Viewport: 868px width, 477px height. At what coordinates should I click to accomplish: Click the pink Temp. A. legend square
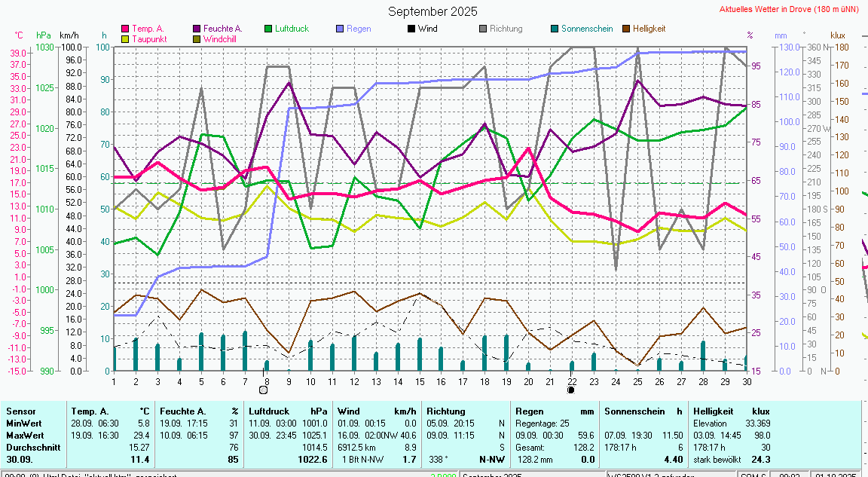click(125, 29)
